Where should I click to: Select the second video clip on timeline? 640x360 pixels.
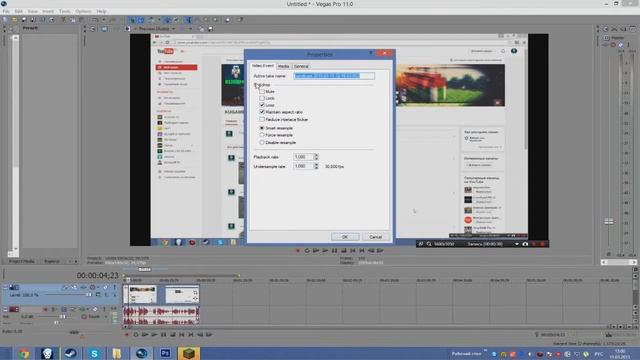coord(181,294)
